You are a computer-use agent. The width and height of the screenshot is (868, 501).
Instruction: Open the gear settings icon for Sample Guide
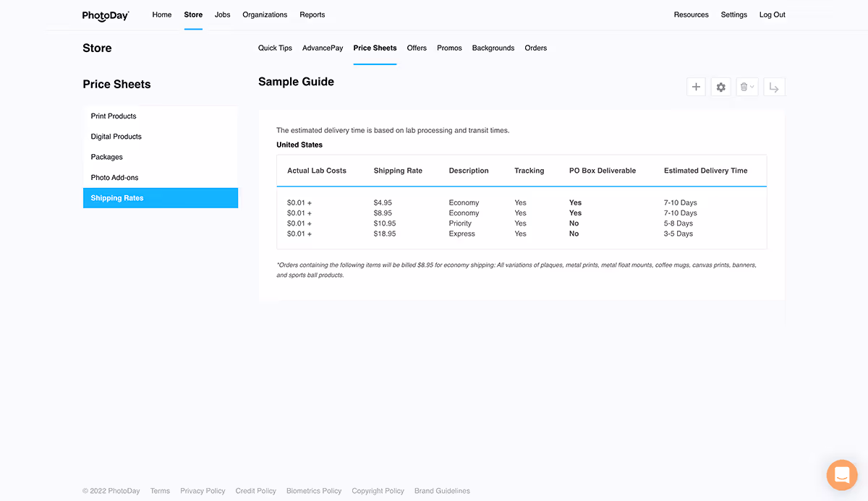click(721, 87)
